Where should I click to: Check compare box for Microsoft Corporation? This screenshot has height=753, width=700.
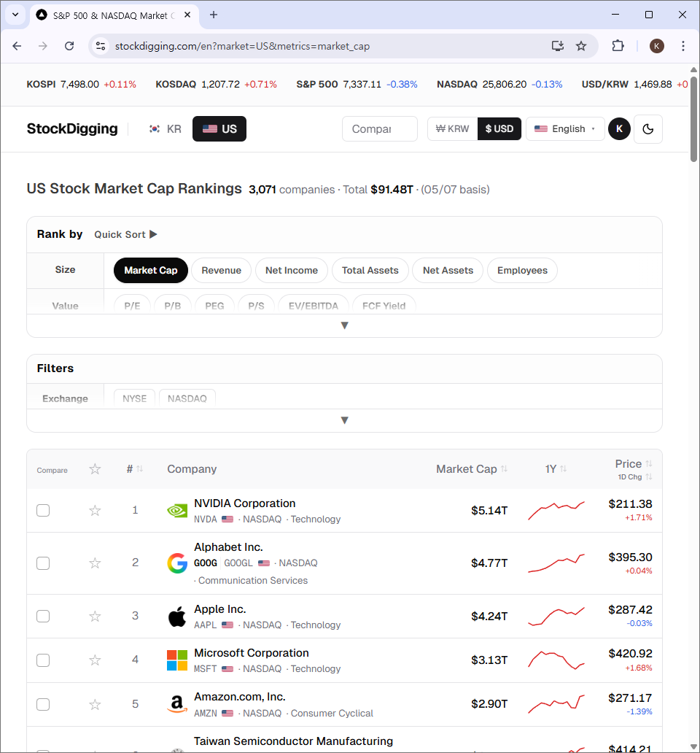(43, 660)
